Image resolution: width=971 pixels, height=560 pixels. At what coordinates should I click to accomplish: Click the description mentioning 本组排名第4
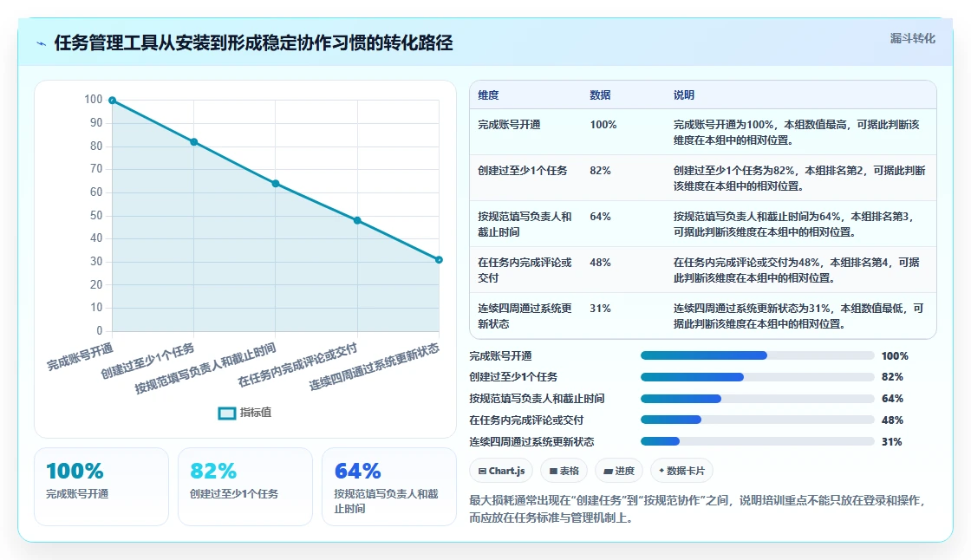coord(797,270)
